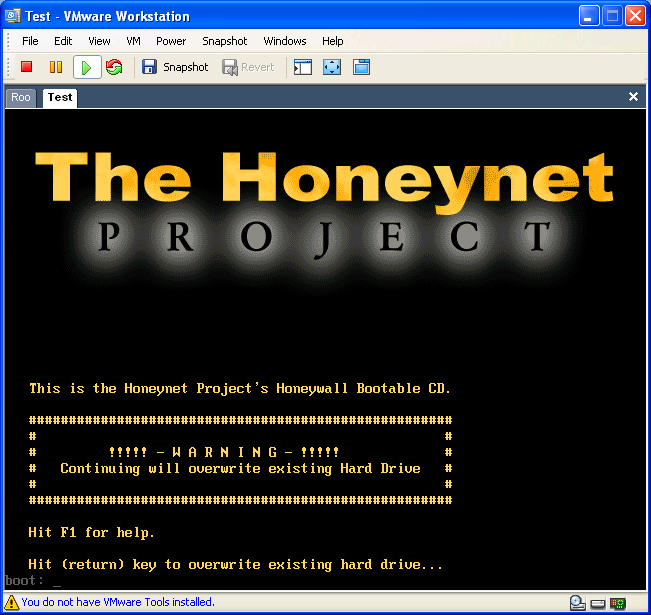Select the Test tab
The height and width of the screenshot is (615, 651).
point(60,98)
